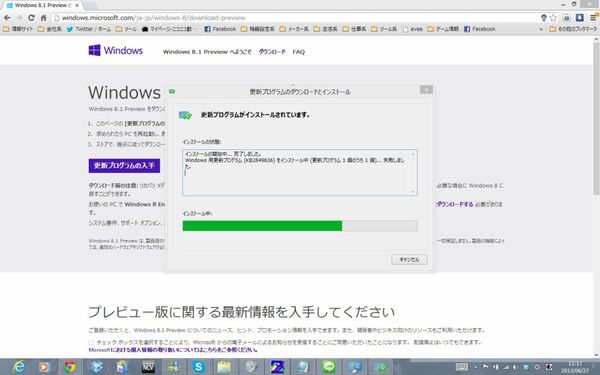Click the lightbulb icon in the address bar
Image resolution: width=600 pixels, height=375 pixels.
[544, 18]
